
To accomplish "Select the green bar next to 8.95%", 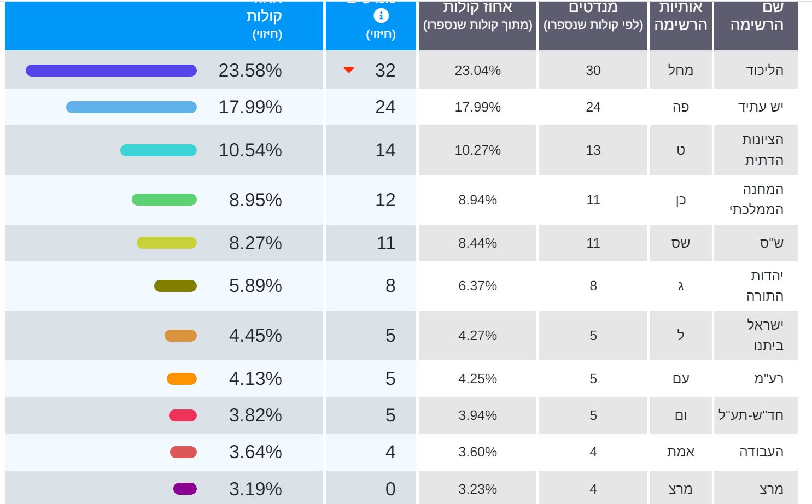I will (x=164, y=200).
